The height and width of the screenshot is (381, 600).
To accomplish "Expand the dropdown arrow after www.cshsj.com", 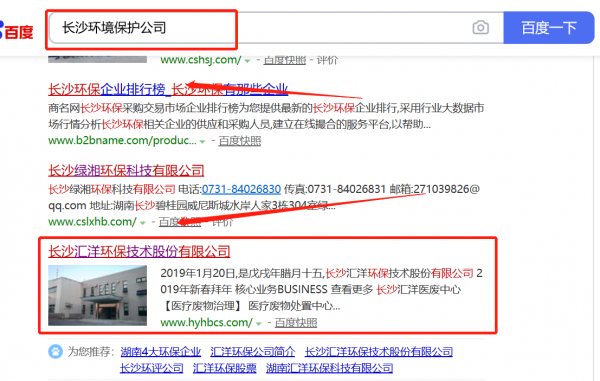I will (x=248, y=61).
